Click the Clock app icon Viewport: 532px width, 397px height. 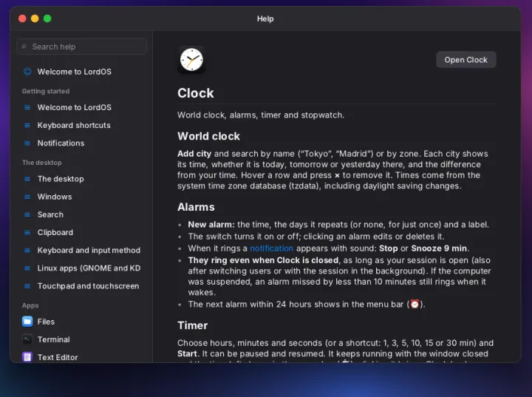coord(191,60)
